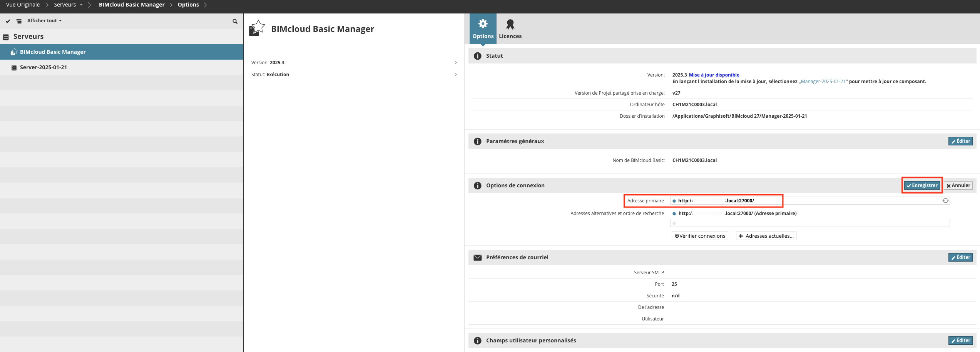The width and height of the screenshot is (980, 352).
Task: Click the alternative address marked (Adresse primaire)
Action: 738,214
